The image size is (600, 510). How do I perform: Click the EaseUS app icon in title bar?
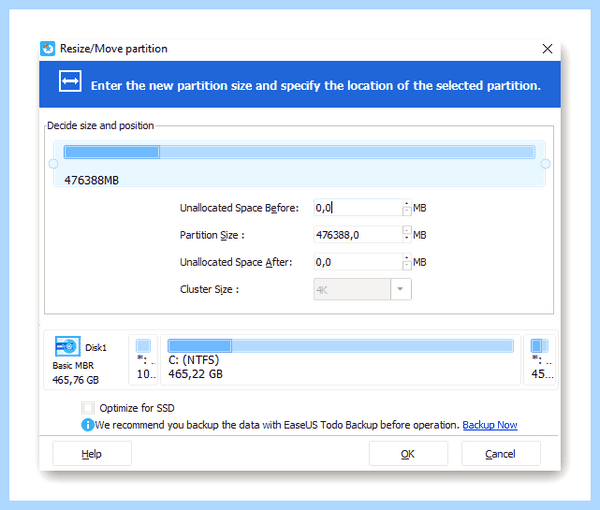(x=47, y=49)
